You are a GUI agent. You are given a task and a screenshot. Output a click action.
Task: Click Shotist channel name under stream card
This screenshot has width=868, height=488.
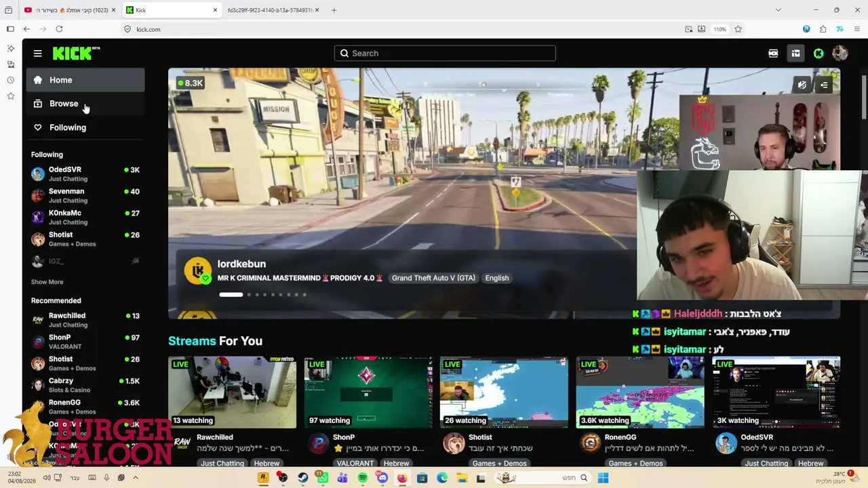(480, 438)
